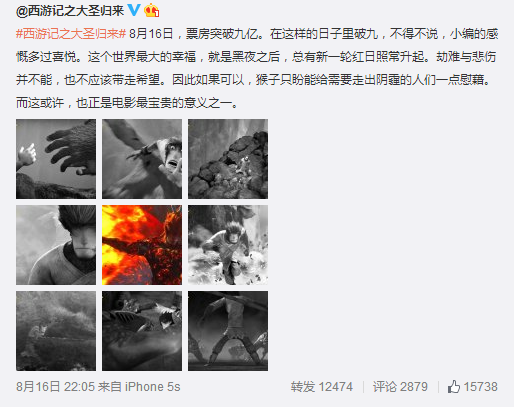Open the 8月16日 22:05 timestamp link
Viewport: 515px width, 407px height.
point(55,387)
